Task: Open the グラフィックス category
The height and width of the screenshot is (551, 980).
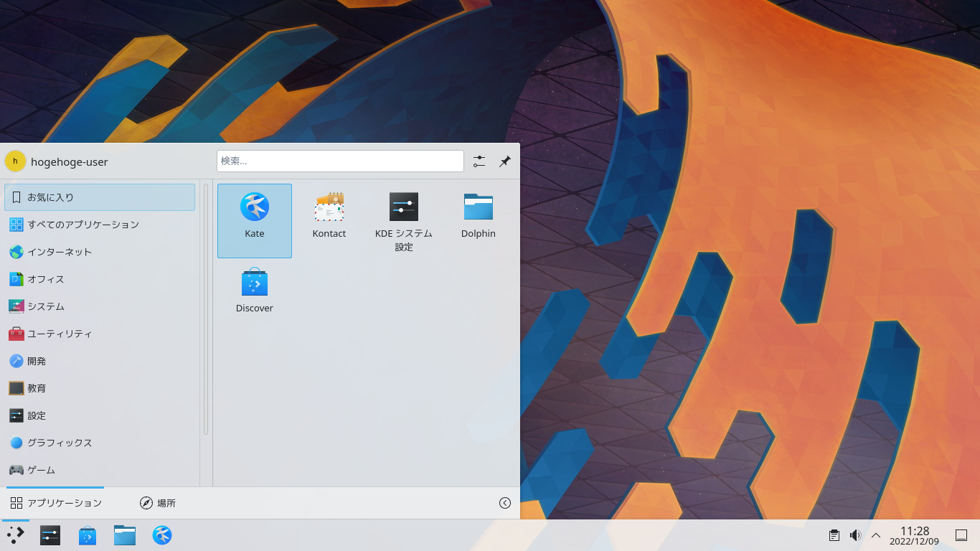Action: click(x=100, y=443)
